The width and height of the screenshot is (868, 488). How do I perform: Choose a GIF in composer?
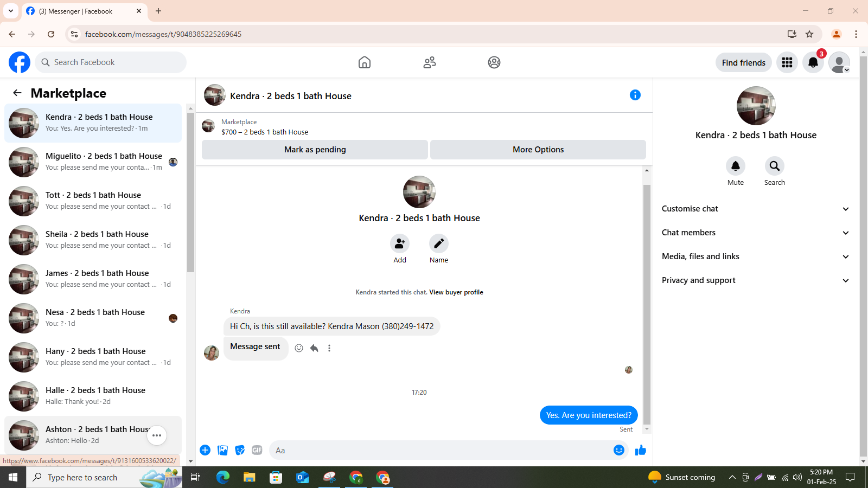[x=257, y=450]
